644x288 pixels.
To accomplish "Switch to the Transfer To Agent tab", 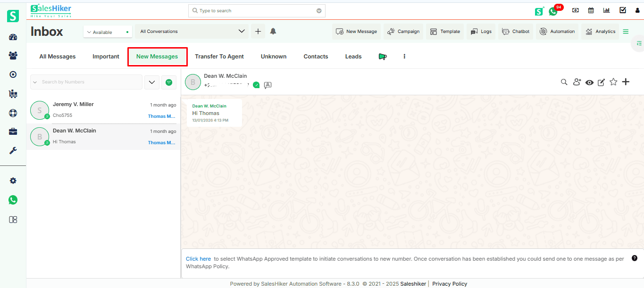I will 219,57.
